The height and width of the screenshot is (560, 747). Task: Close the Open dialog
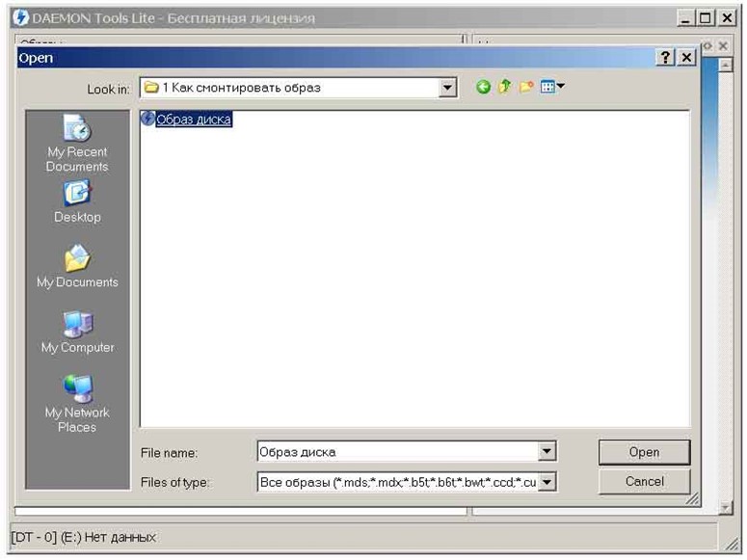coord(686,58)
